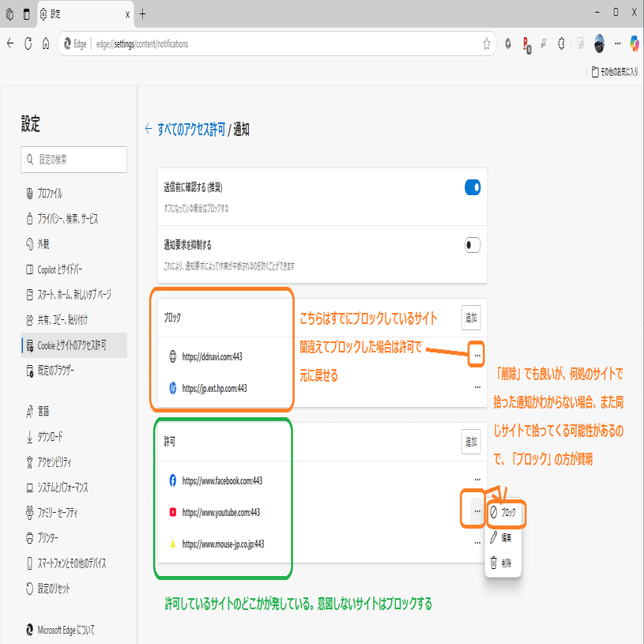This screenshot has height=644, width=644.
Task: Open 言語 settings
Action: [74, 411]
